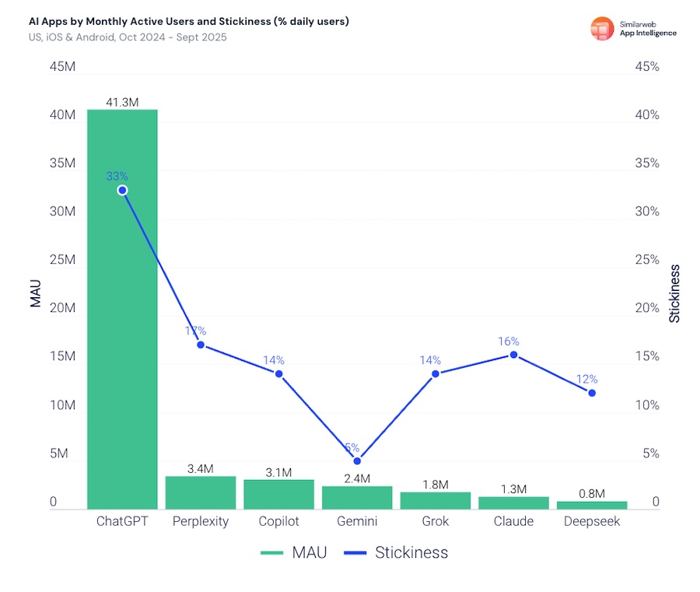Select the Copilot MAU bar
This screenshot has height=592, width=700.
pyautogui.click(x=278, y=494)
